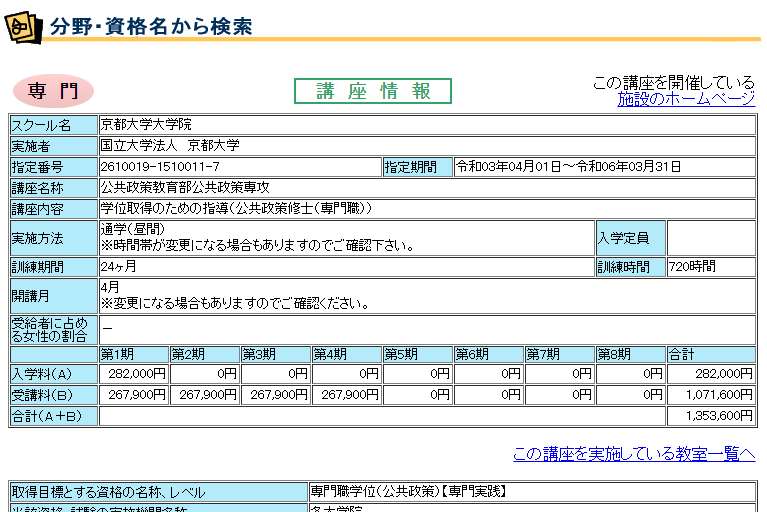767x512 pixels.
Task: Click the yellow search notepad icon
Action: [23, 28]
